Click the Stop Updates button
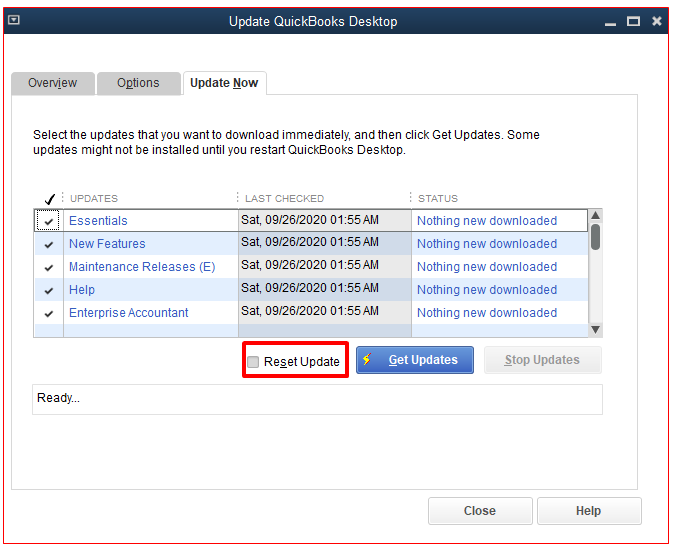The image size is (677, 548). point(542,360)
